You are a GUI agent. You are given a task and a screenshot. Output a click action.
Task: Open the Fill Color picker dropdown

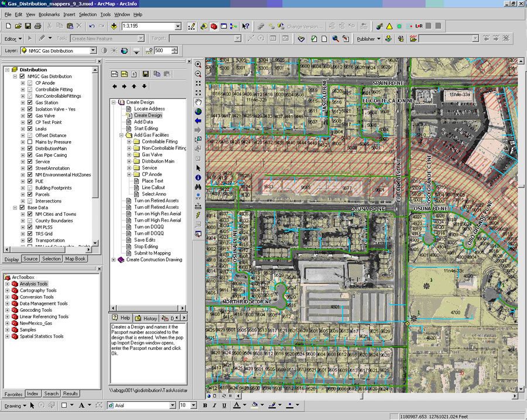[262, 405]
